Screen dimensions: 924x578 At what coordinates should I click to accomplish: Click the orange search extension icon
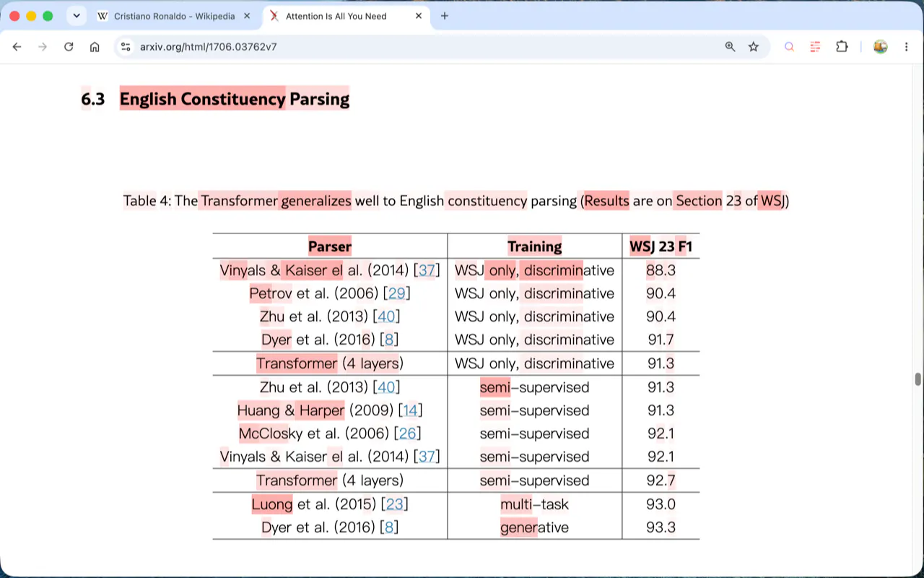click(x=789, y=47)
